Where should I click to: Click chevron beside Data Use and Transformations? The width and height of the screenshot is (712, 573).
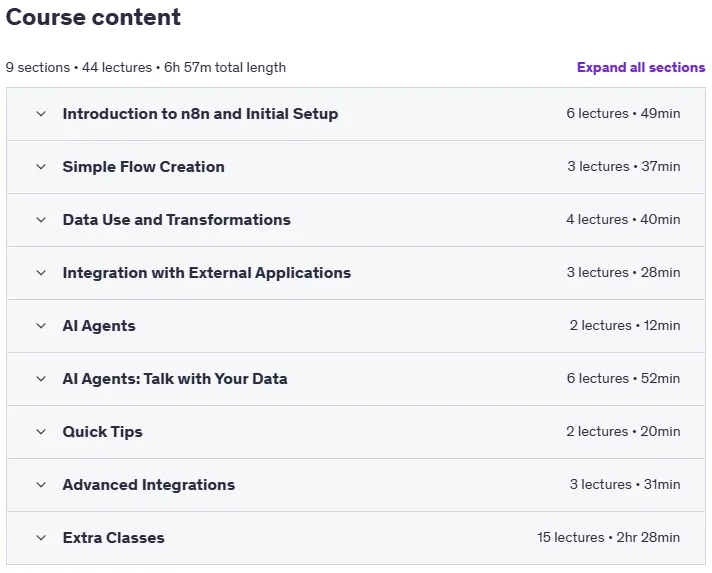[41, 220]
